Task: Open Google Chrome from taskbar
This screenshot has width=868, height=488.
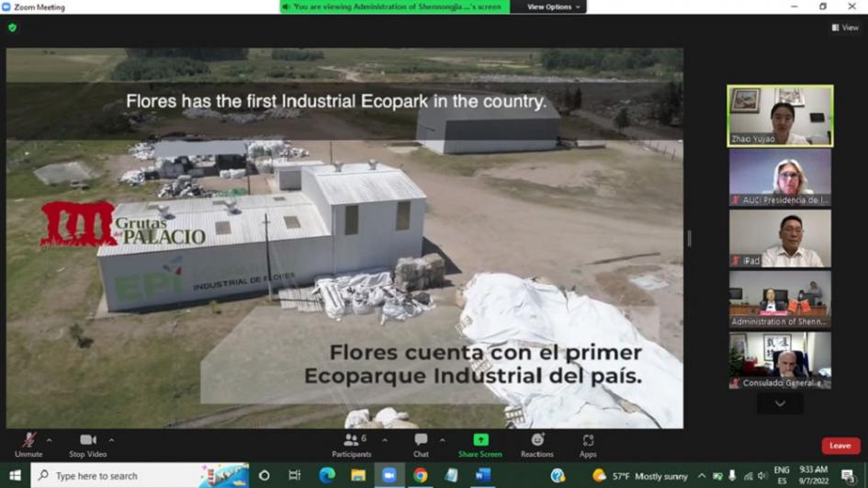Action: [x=420, y=475]
